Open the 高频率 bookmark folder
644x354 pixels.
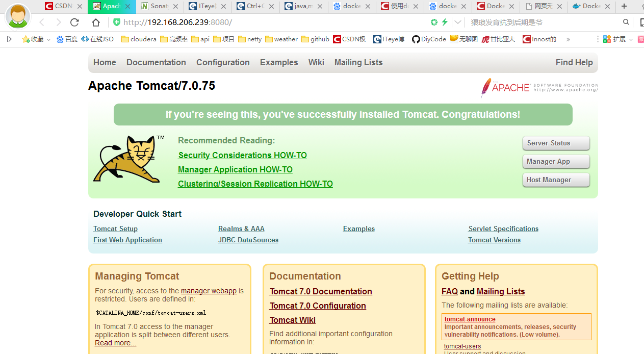click(174, 39)
